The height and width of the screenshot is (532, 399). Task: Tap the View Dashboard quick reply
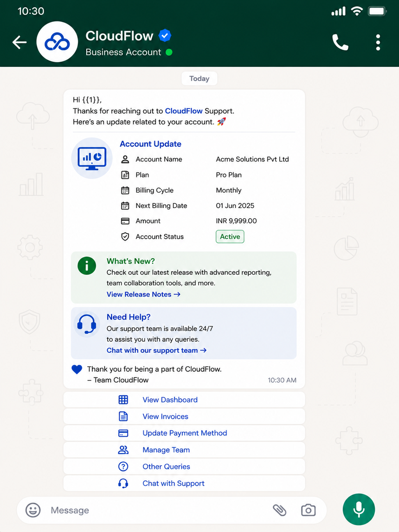click(x=184, y=400)
